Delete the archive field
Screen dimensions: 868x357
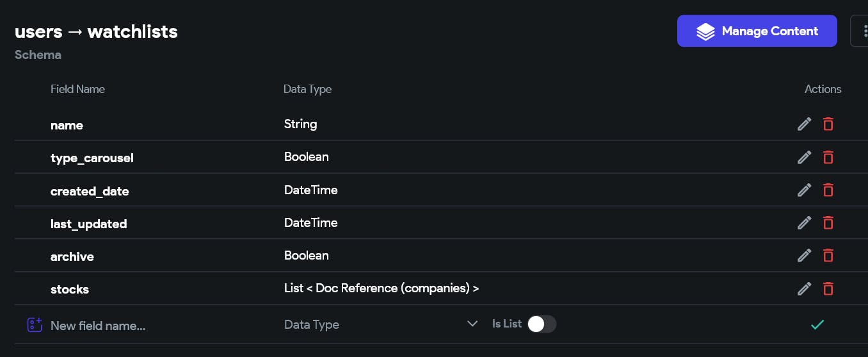click(828, 255)
